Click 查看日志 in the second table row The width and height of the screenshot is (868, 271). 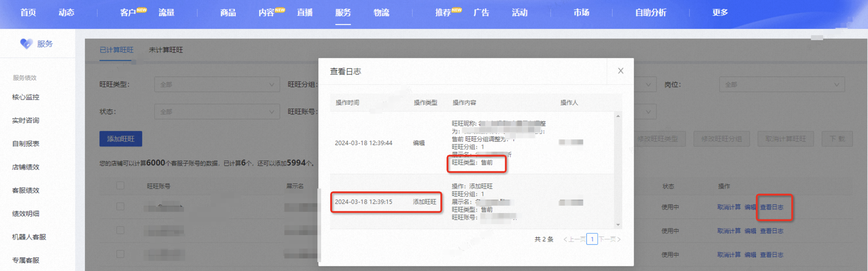772,231
